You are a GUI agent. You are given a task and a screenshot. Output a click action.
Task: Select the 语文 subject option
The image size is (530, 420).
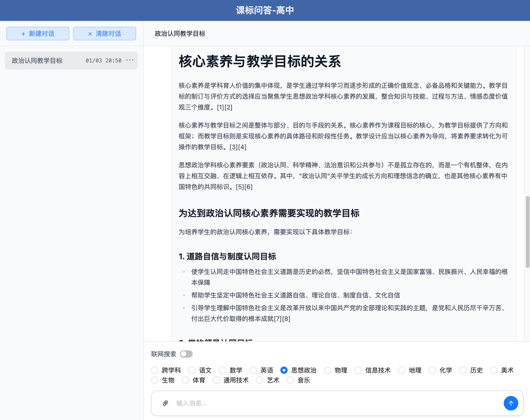click(191, 370)
